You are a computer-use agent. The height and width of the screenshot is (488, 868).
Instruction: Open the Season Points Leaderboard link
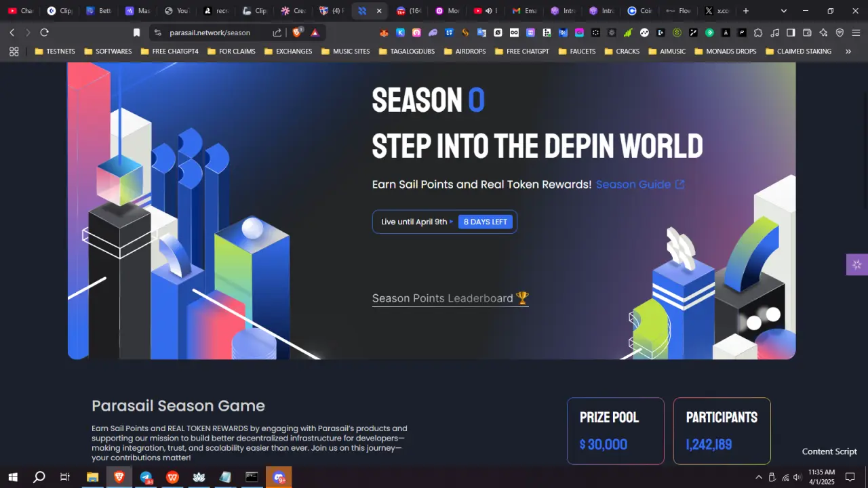450,298
